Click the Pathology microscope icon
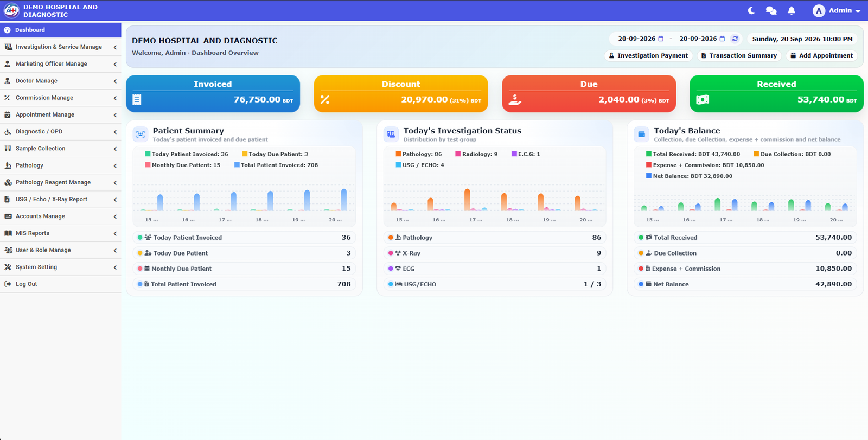 [x=8, y=165]
